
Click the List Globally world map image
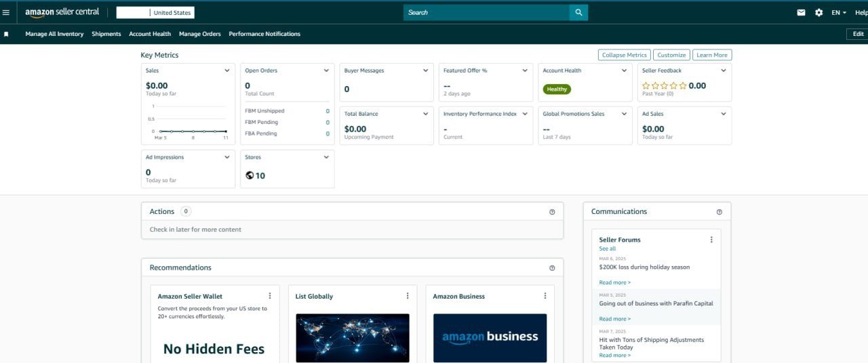pyautogui.click(x=353, y=337)
